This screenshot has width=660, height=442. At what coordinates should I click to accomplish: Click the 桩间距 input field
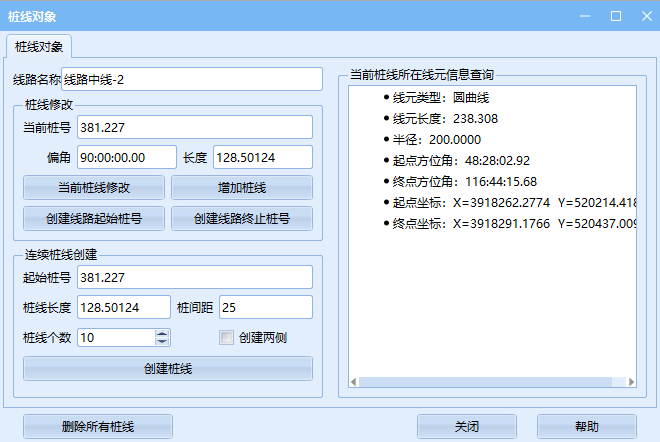pos(265,307)
